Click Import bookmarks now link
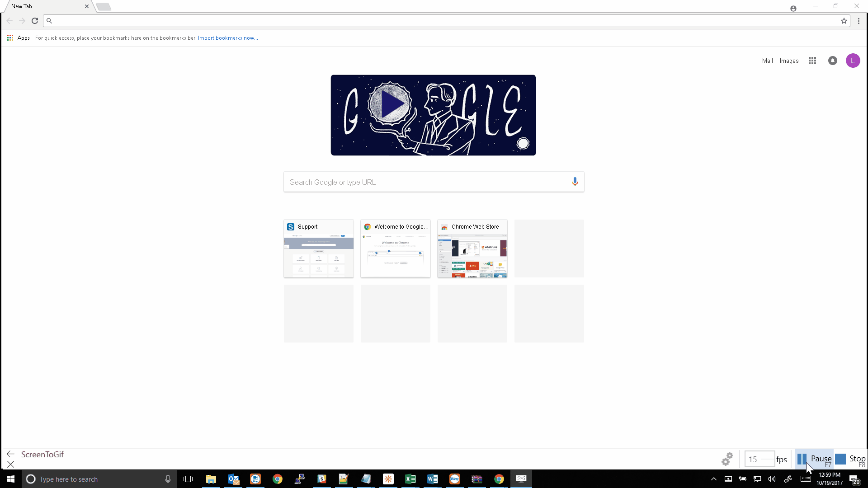Viewport: 868px width, 488px height. pyautogui.click(x=228, y=38)
